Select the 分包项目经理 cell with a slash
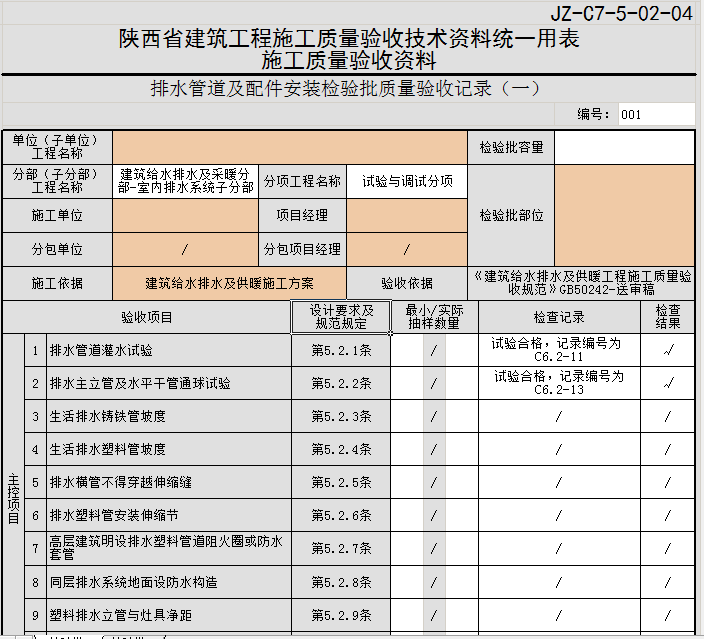The height and width of the screenshot is (639, 704). [x=407, y=249]
